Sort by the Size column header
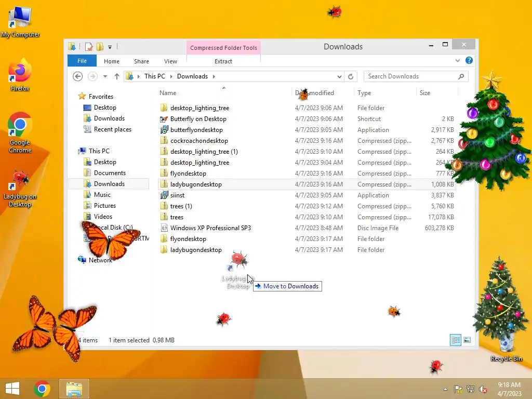532x399 pixels. coord(425,93)
